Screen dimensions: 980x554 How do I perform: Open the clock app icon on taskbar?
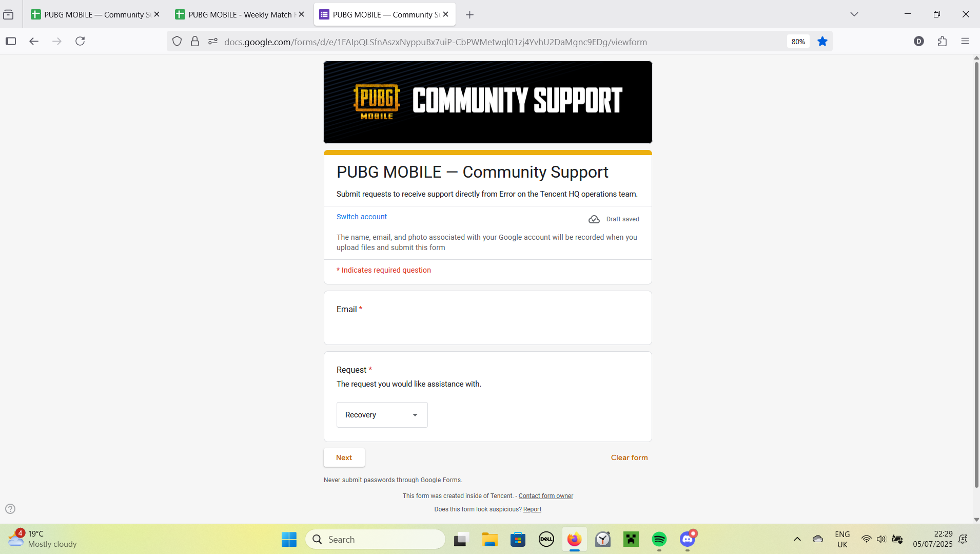click(603, 539)
